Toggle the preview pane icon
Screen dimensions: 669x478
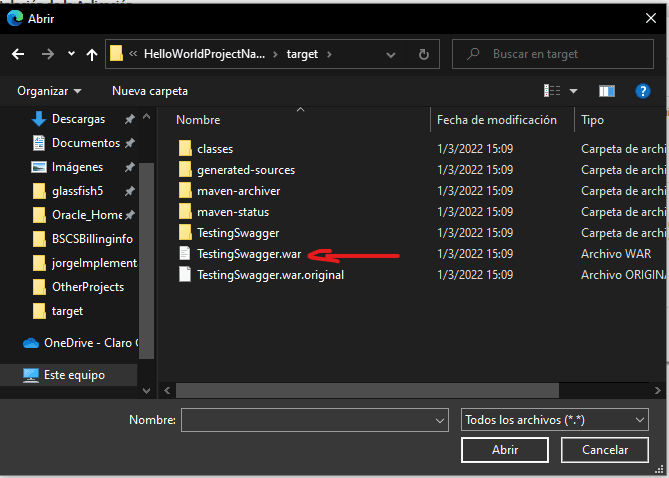pos(606,91)
